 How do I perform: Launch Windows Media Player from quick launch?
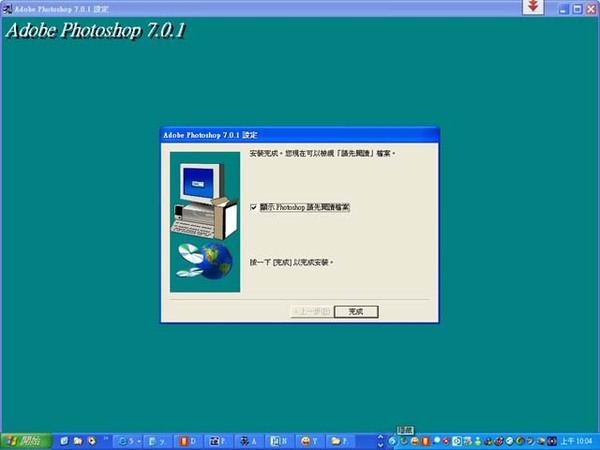click(92, 441)
